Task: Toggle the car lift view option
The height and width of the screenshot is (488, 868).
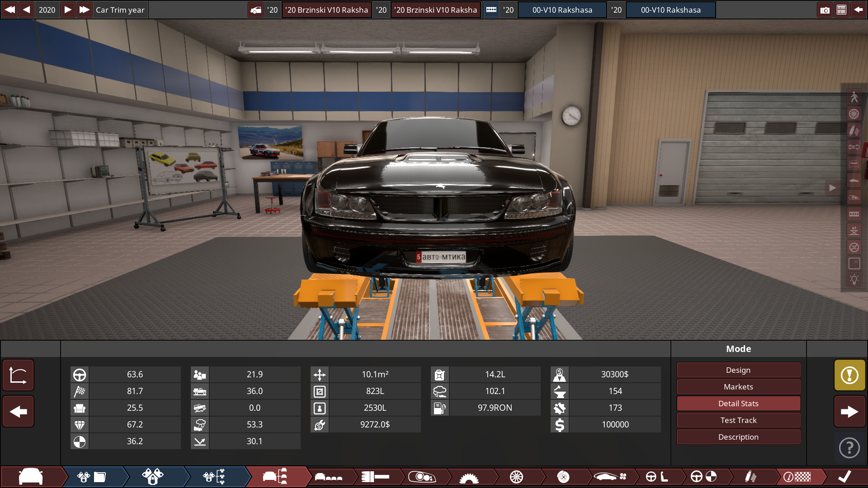Action: (x=854, y=231)
